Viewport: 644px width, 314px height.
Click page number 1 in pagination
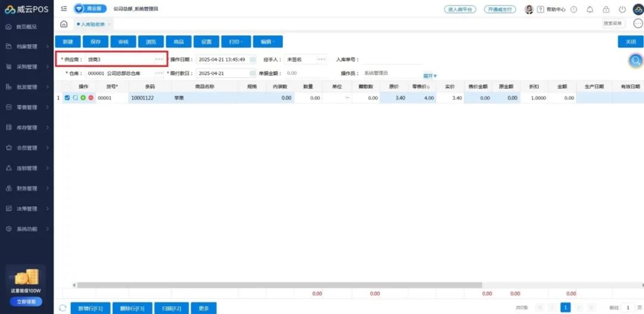click(x=565, y=307)
